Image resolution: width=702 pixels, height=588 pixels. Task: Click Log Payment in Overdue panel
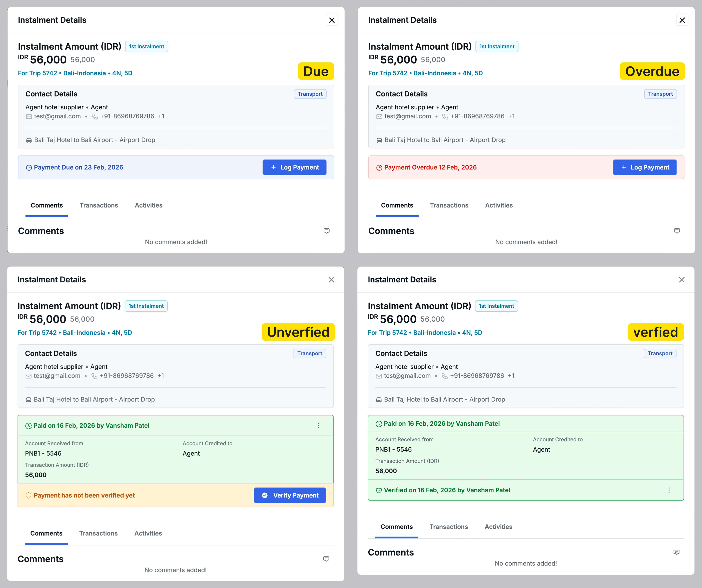coord(645,167)
